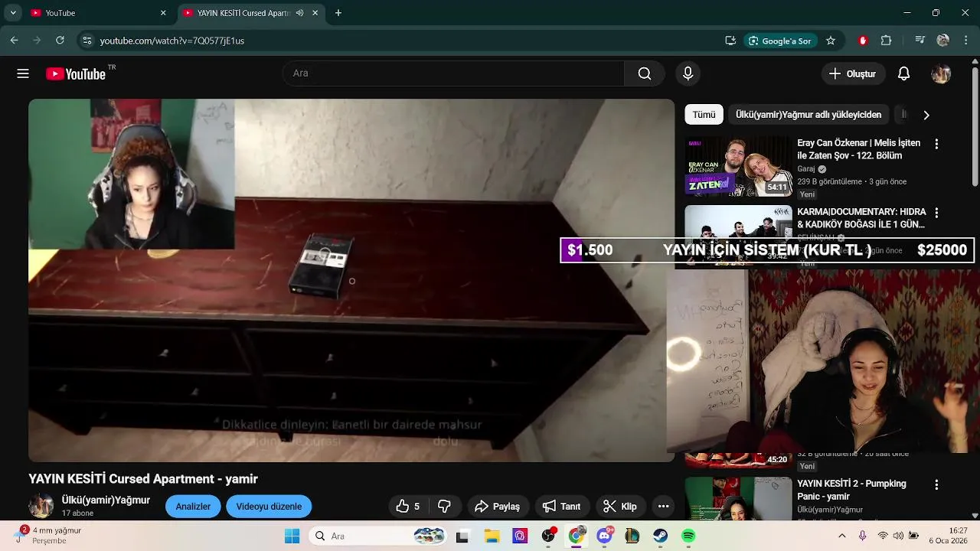Open the Chrome extensions puzzle icon

(887, 41)
